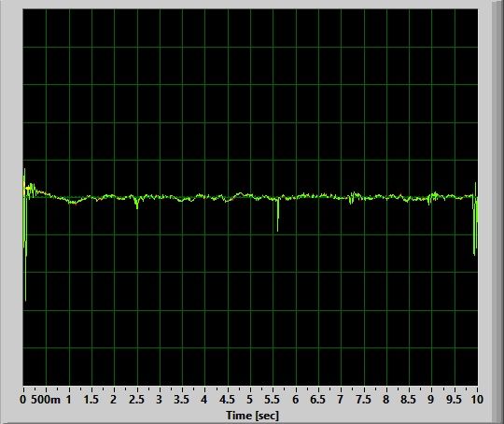Click the 5.5 time axis label
Viewport: 504px width, 424px height.
click(x=273, y=400)
